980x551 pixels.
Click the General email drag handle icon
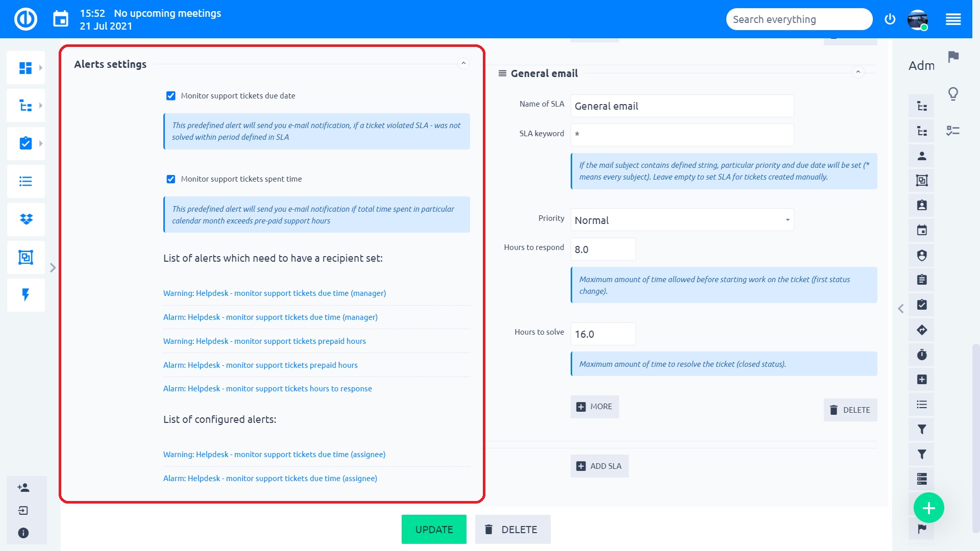[502, 73]
